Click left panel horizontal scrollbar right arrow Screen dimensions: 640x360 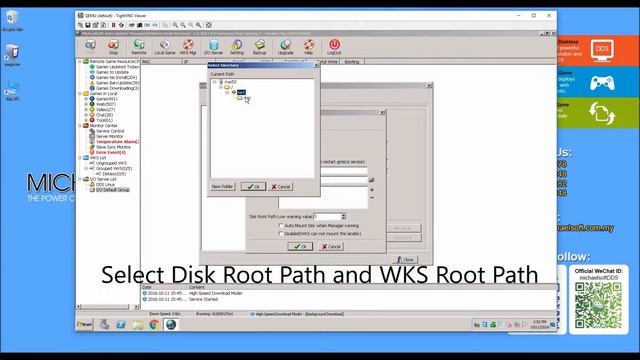pos(136,307)
